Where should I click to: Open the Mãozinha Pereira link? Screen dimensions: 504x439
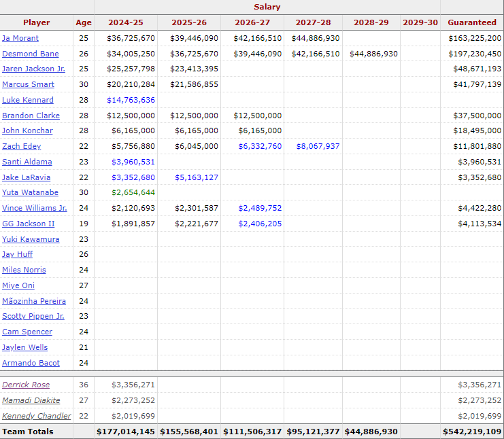point(34,301)
